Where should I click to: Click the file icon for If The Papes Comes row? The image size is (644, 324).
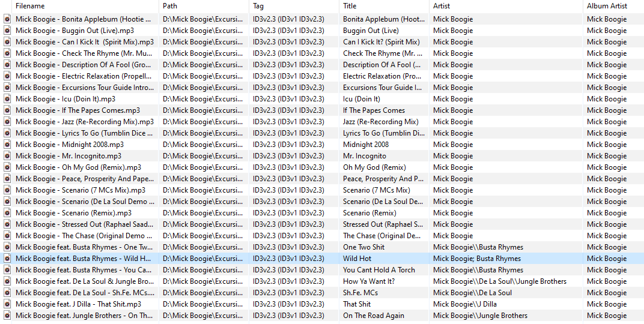click(x=7, y=110)
